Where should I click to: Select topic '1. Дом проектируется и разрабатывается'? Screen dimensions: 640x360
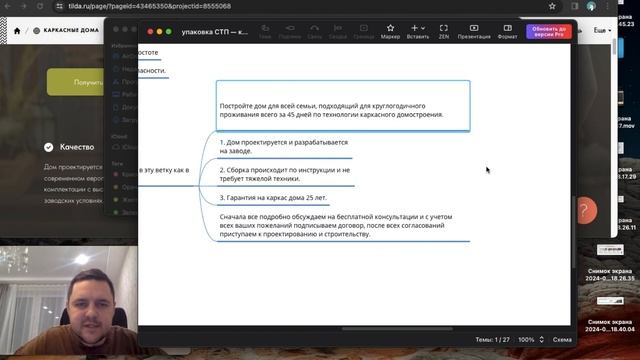pos(284,147)
